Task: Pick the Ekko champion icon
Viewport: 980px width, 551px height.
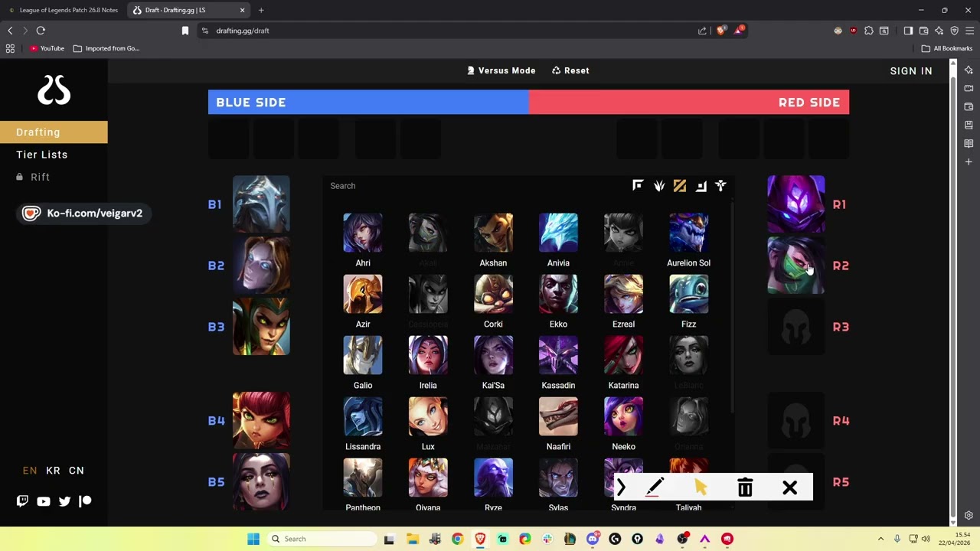Action: tap(558, 294)
